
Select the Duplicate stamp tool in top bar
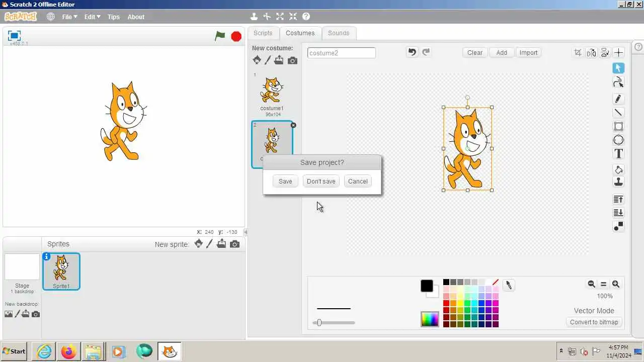[x=254, y=17]
